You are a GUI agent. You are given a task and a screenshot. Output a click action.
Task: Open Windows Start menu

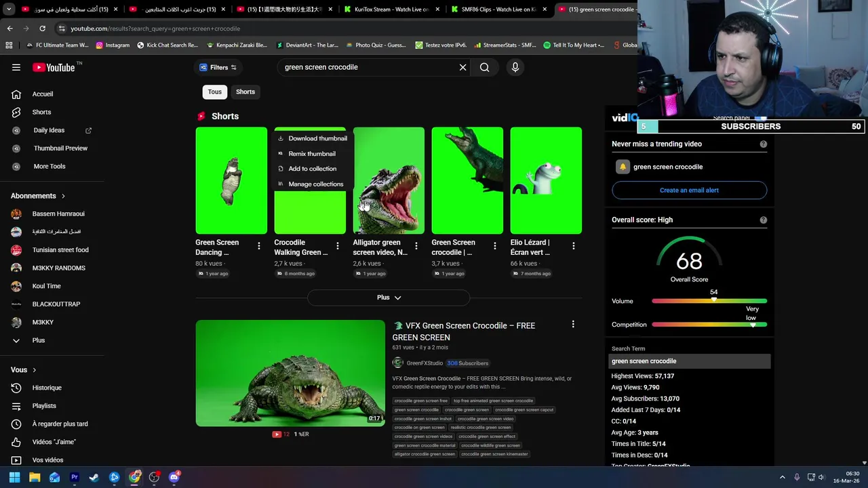coord(14,477)
